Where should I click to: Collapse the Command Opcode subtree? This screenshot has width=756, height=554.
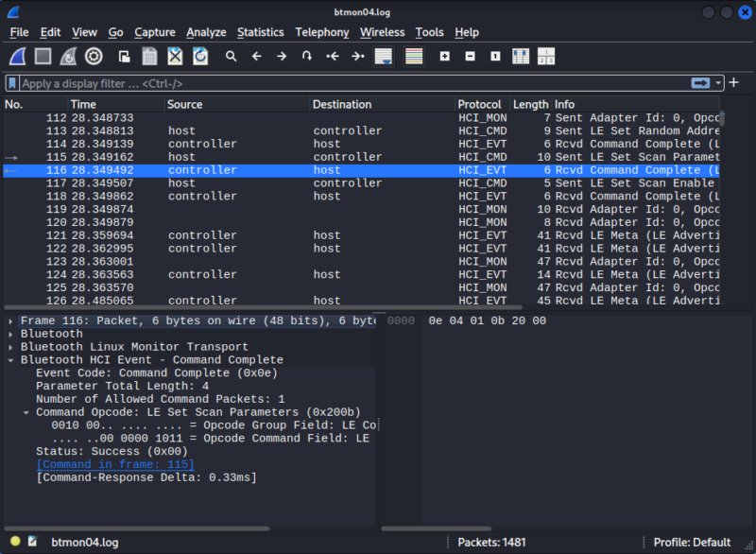(x=26, y=413)
